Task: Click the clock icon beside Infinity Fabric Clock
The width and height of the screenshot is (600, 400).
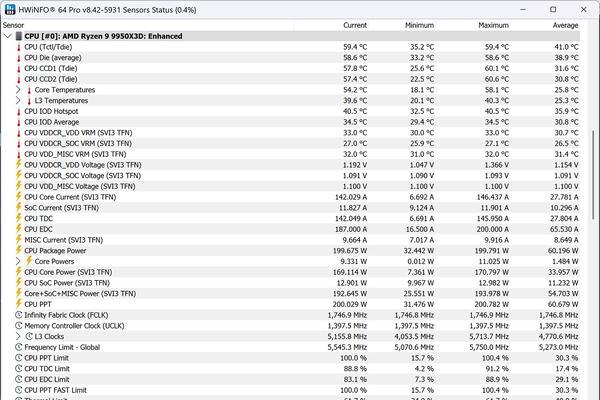Action: 18,315
